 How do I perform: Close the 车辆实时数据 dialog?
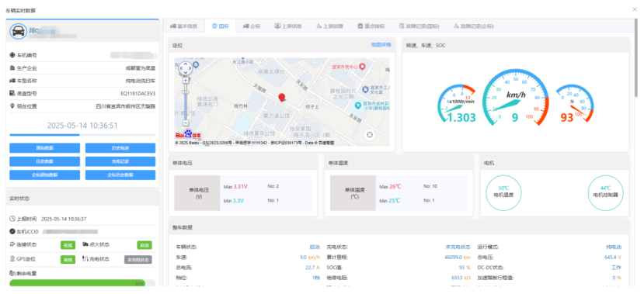coord(635,9)
